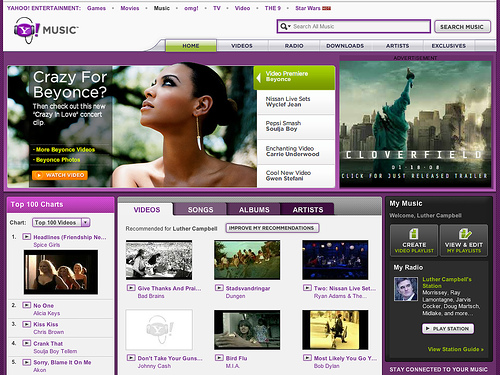
Task: Click View & Edit My Playlists icon button
Action: [x=464, y=240]
